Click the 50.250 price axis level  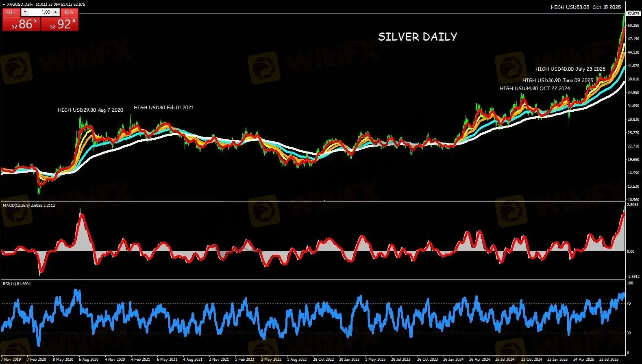(633, 26)
